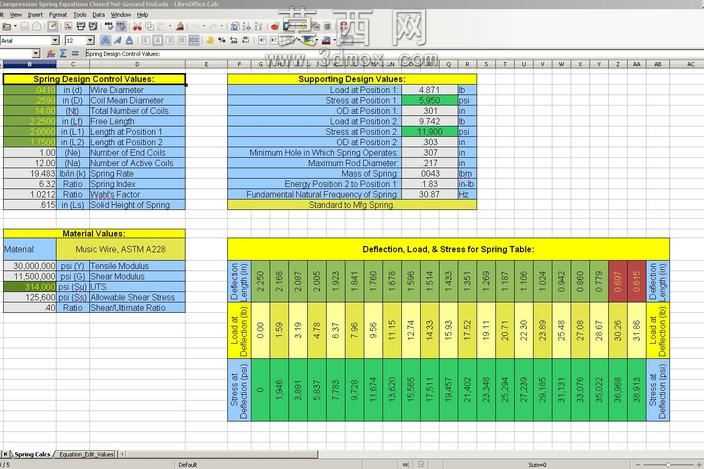Viewport: 704px width, 469px height.
Task: Open the Font Size dropdown
Action: click(90, 40)
